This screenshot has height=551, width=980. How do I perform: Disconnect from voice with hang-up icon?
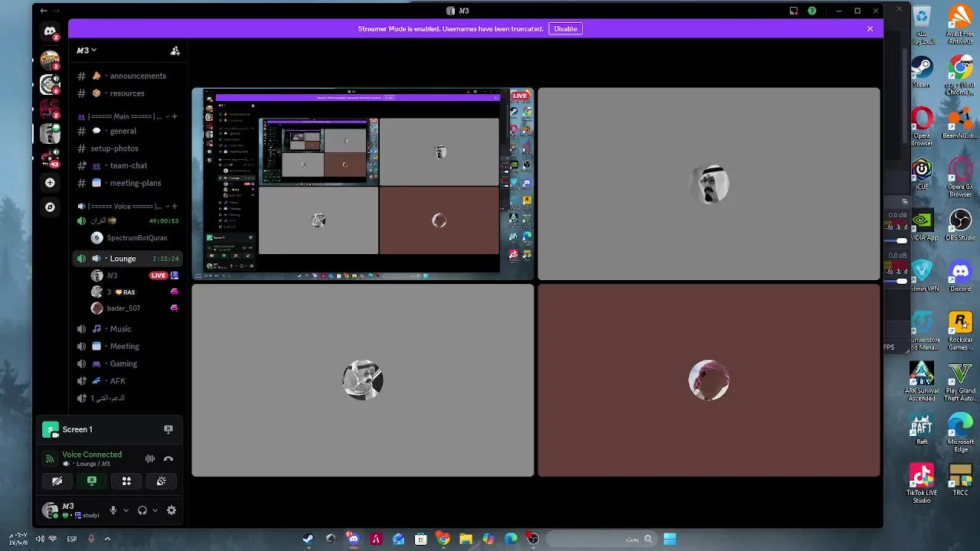click(168, 458)
